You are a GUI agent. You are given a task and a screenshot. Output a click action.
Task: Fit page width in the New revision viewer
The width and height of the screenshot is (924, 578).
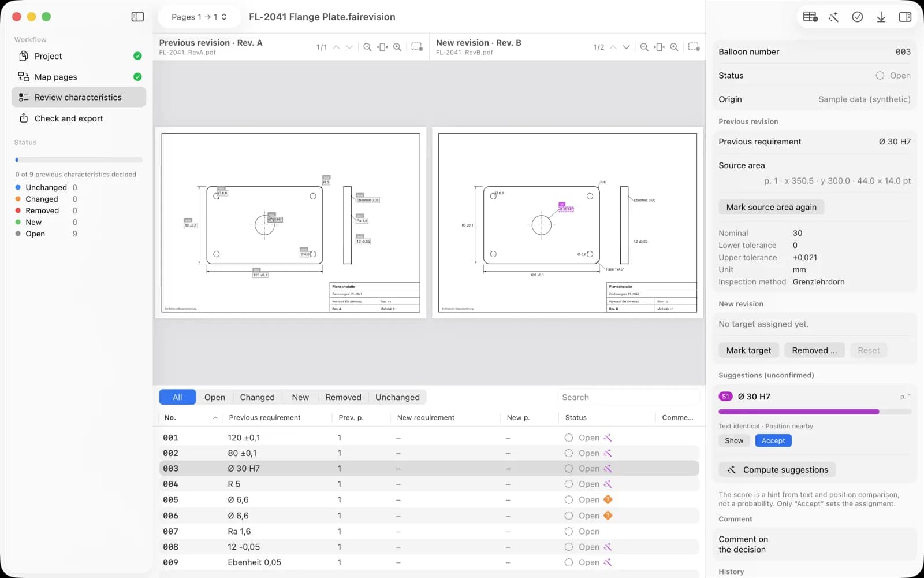[x=659, y=47]
